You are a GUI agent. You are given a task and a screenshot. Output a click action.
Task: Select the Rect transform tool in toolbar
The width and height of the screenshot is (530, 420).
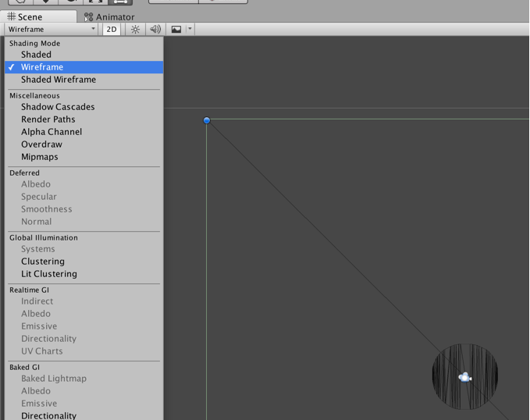coord(120,2)
